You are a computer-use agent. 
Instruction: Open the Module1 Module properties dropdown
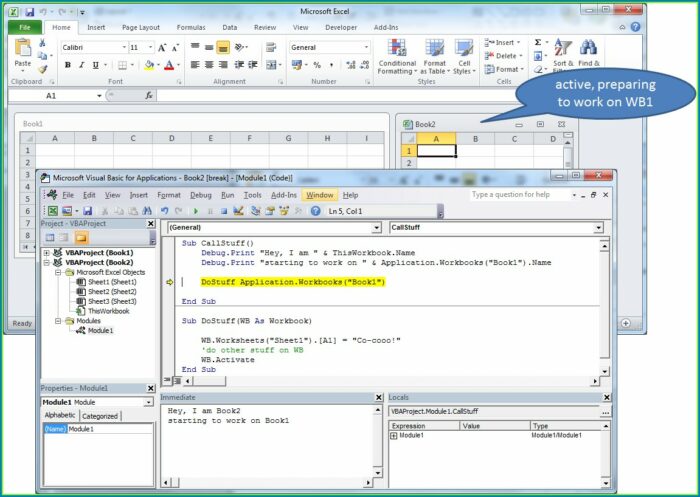click(149, 402)
